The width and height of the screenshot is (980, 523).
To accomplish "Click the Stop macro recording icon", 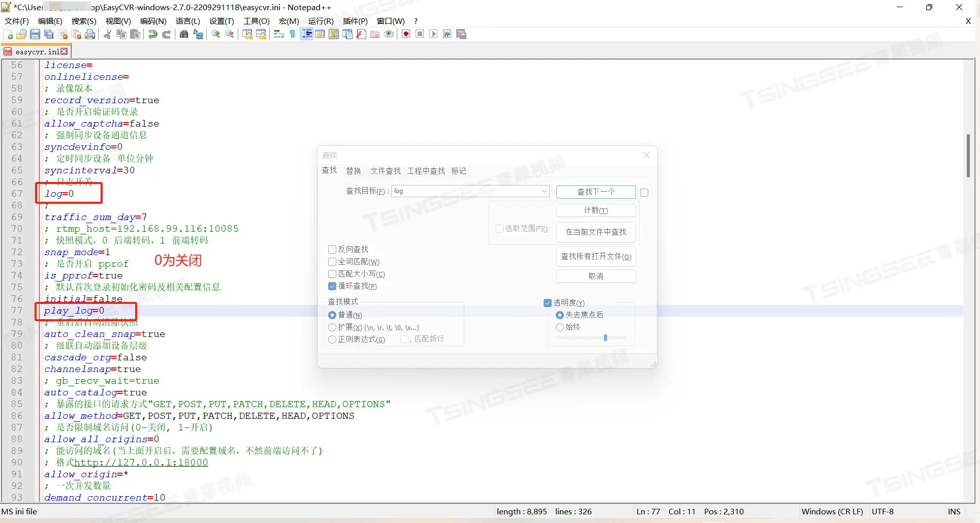I will [420, 34].
